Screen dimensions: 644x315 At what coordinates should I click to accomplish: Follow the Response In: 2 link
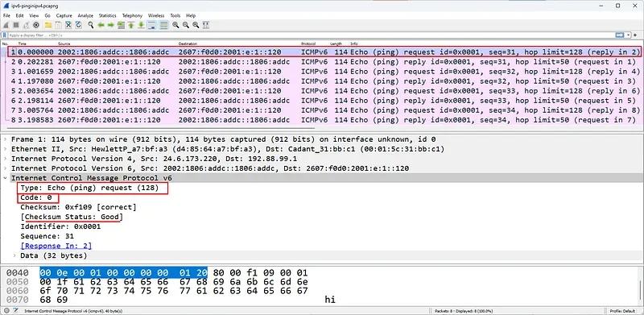click(56, 246)
